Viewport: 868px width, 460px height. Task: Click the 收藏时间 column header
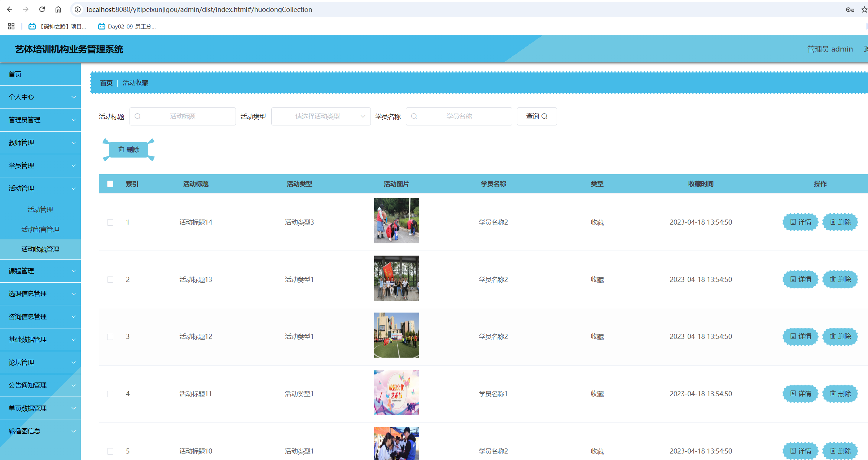(701, 184)
